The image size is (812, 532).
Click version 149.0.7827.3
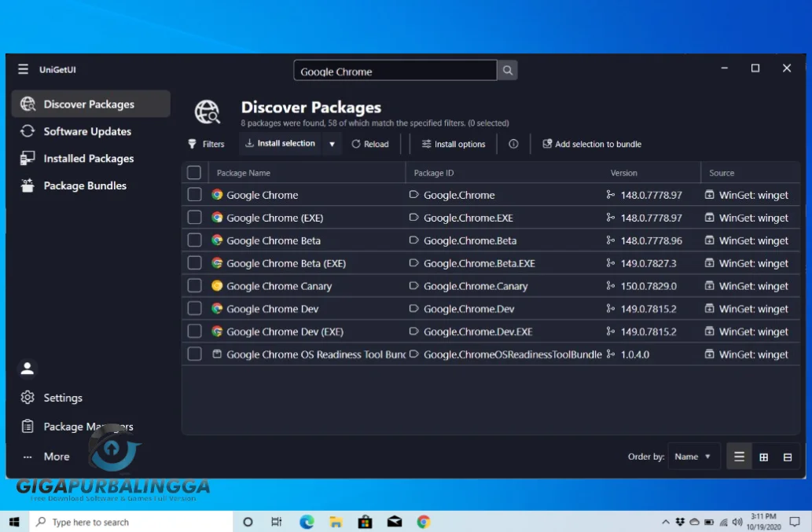click(648, 263)
